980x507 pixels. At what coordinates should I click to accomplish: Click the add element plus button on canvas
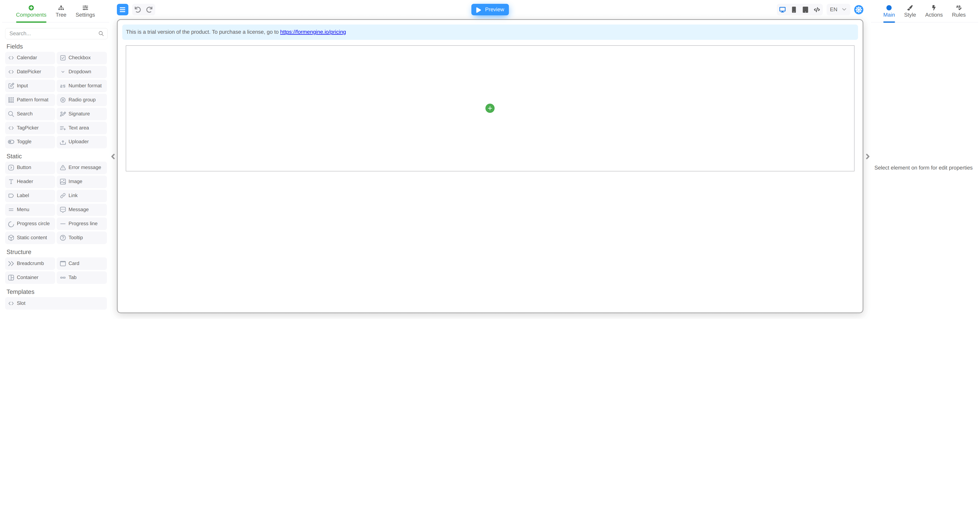click(490, 108)
